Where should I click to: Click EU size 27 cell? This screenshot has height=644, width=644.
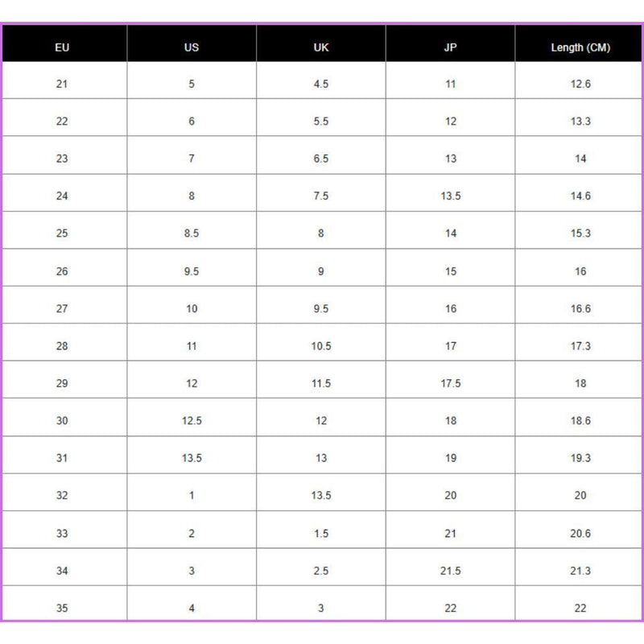pos(62,308)
